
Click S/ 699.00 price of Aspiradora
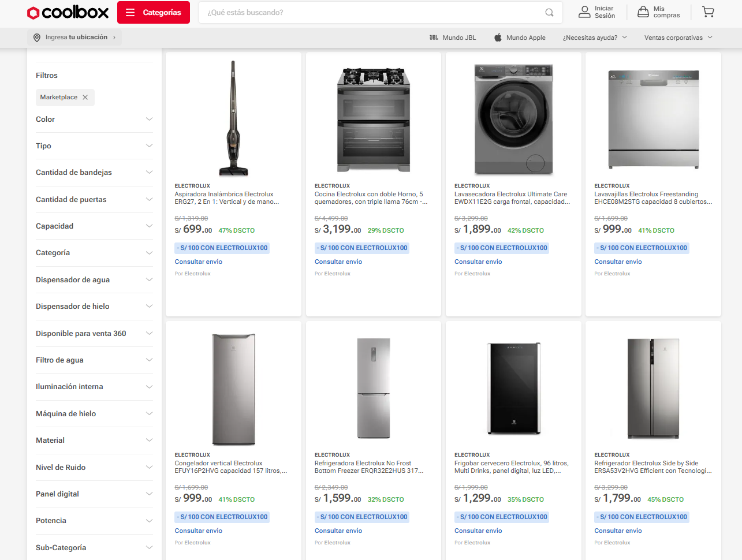tap(193, 230)
